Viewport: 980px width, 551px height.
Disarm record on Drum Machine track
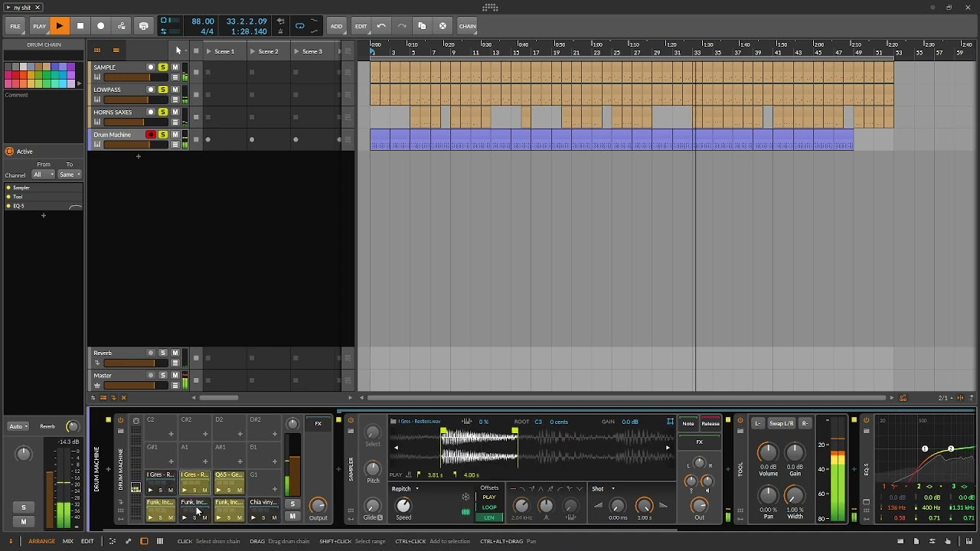[x=150, y=135]
